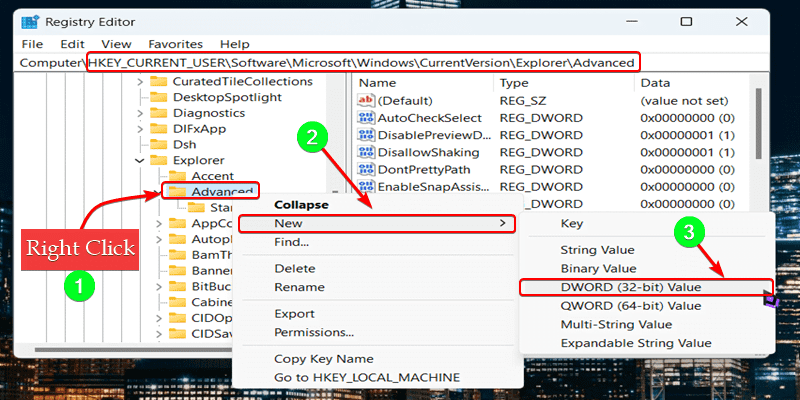
Task: Click the Registry Editor title bar icon
Action: click(x=30, y=22)
